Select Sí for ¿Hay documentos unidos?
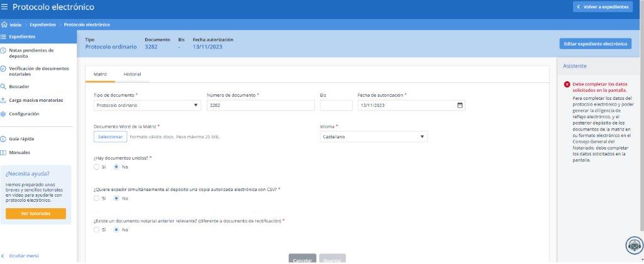This screenshot has width=644, height=264. [96, 167]
